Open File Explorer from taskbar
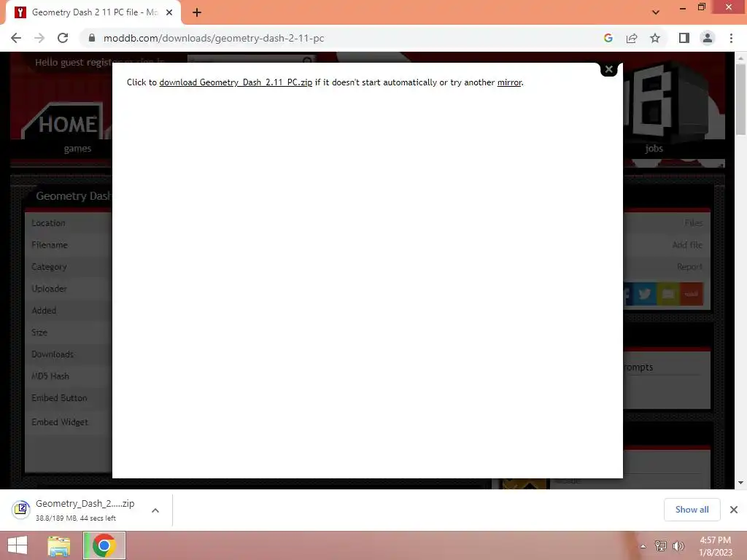Screen dimensions: 747x560 [59, 545]
